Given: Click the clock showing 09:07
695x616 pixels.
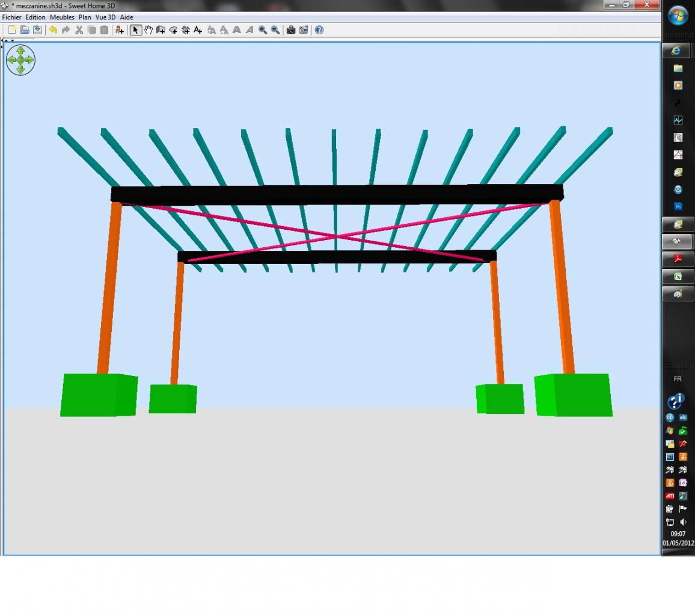Looking at the screenshot, I should pos(678,534).
